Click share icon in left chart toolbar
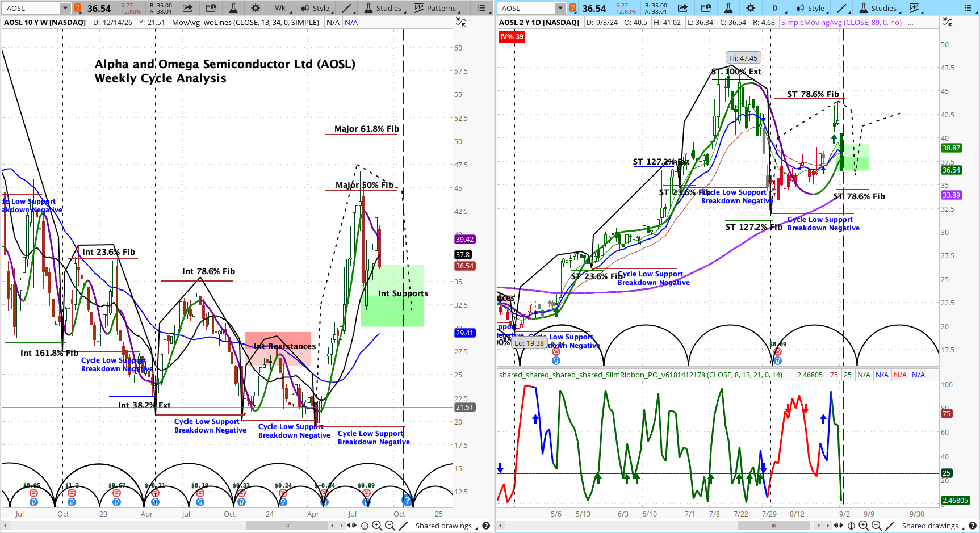Screen dimensions: 980x533 tap(187, 8)
